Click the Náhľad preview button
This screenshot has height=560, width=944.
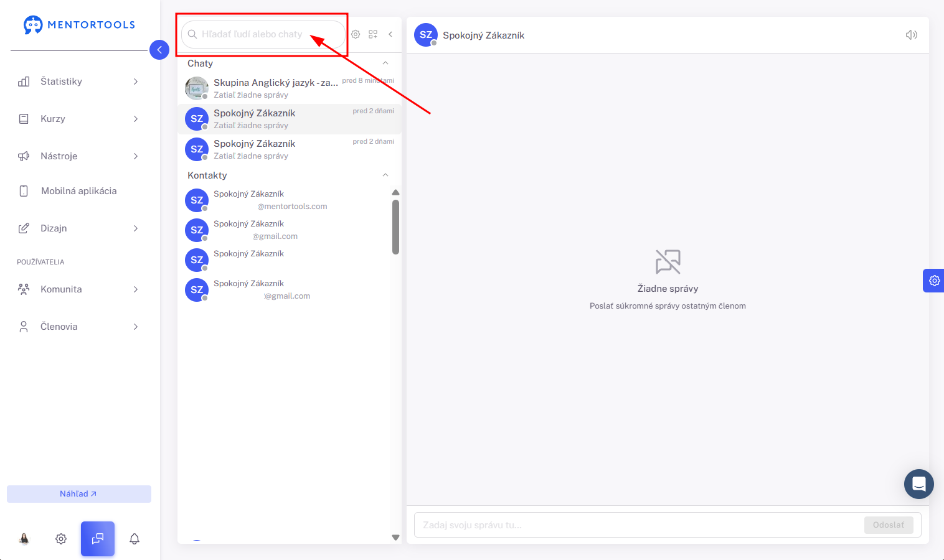point(79,494)
